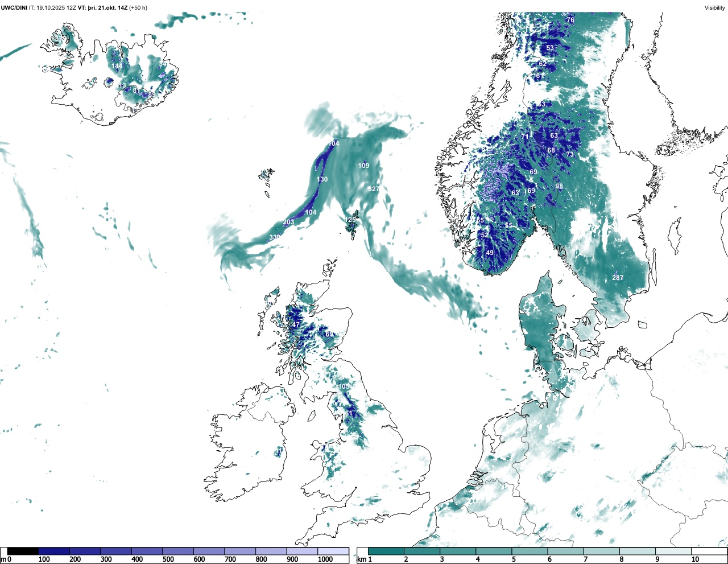The image size is (728, 564).
Task: Click the '203' value on the sea band
Action: pos(288,222)
